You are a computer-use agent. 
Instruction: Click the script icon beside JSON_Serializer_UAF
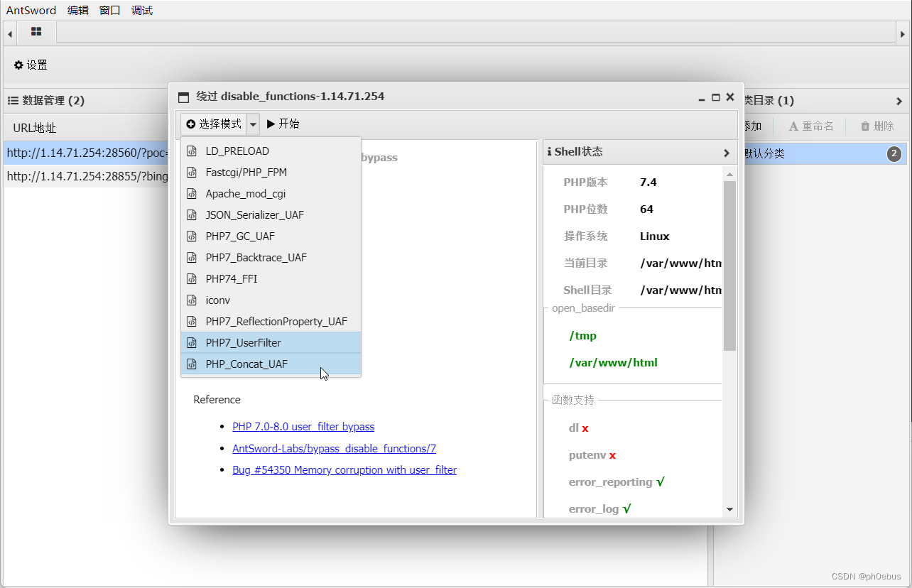[x=191, y=214]
